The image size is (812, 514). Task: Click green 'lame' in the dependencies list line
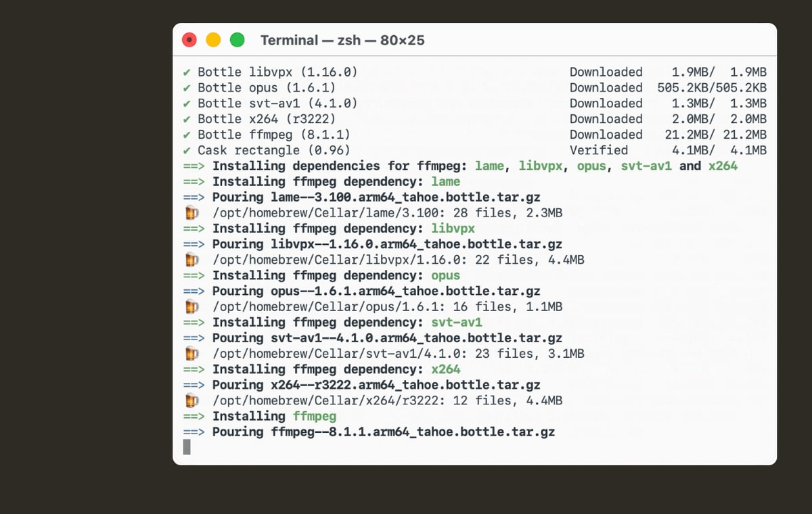pos(490,166)
